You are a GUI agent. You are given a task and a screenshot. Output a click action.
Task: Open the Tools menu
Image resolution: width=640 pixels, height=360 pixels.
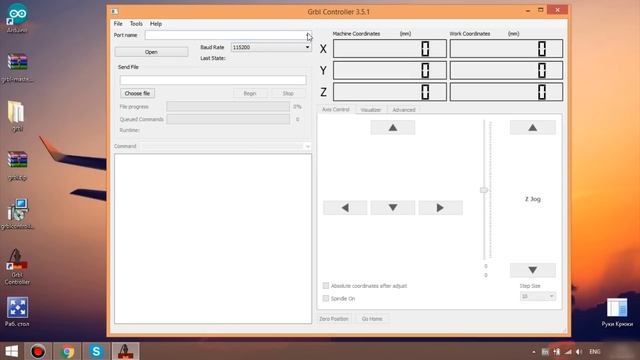[x=136, y=24]
